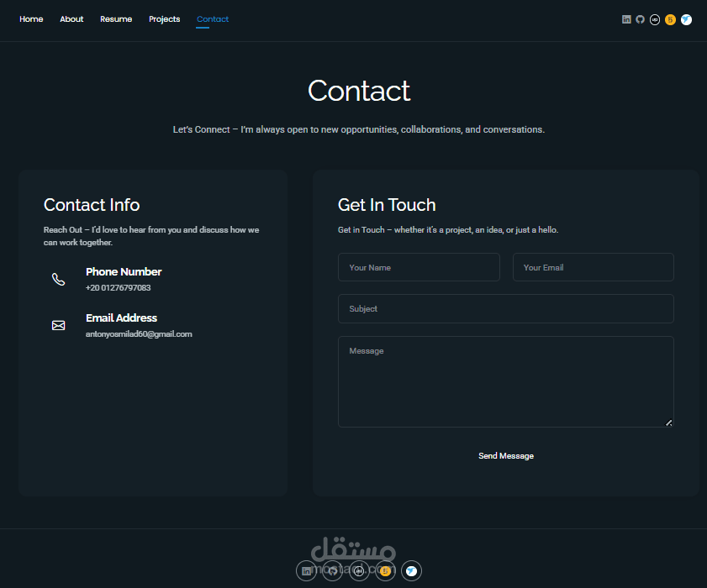Send the message with Send Message button
The height and width of the screenshot is (588, 707).
pyautogui.click(x=506, y=455)
